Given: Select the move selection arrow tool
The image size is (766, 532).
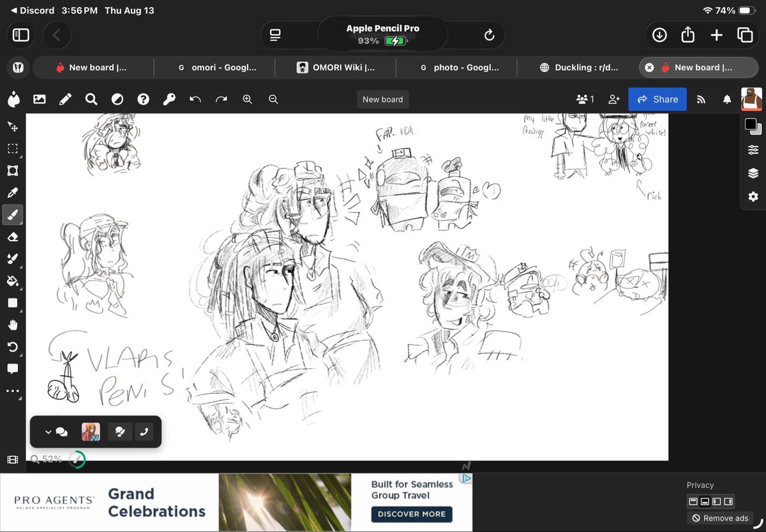Looking at the screenshot, I should pyautogui.click(x=12, y=126).
